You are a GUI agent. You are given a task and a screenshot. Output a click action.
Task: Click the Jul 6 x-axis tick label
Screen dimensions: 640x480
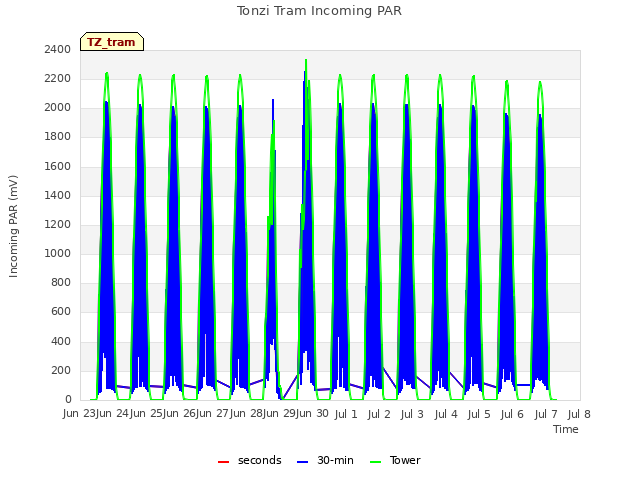(512, 415)
